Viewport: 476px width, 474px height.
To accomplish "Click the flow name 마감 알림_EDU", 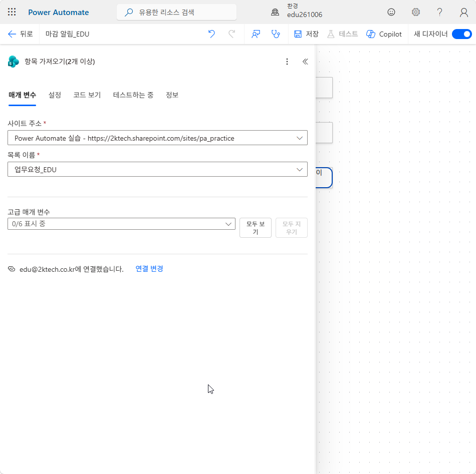I will 68,34.
